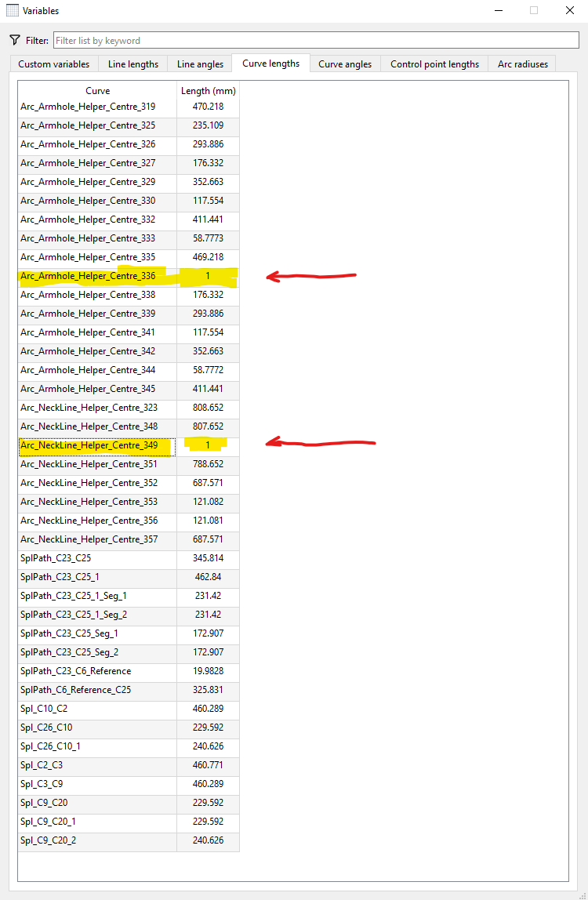Image resolution: width=588 pixels, height=900 pixels.
Task: Click the length value 808.652
Action: (x=208, y=408)
